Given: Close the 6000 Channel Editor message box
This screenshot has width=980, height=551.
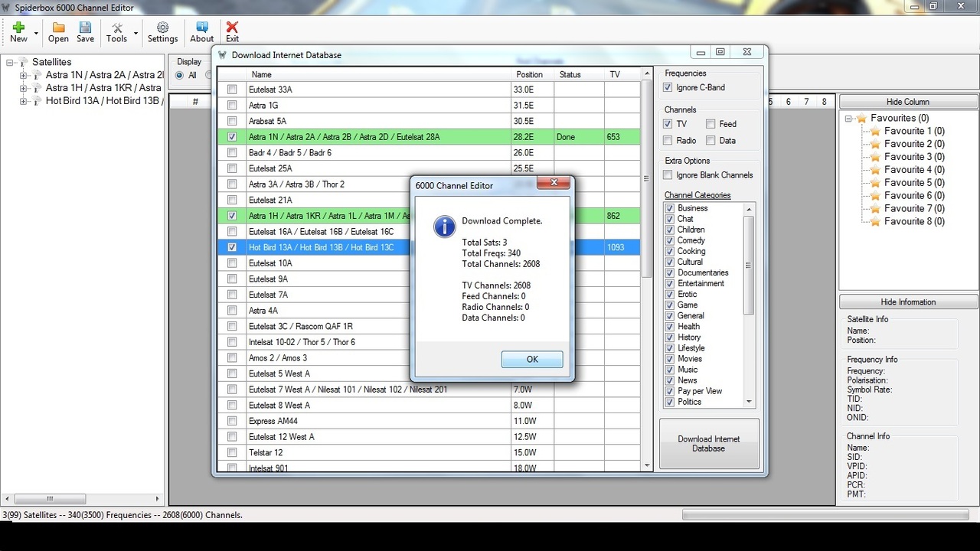Looking at the screenshot, I should tap(554, 183).
